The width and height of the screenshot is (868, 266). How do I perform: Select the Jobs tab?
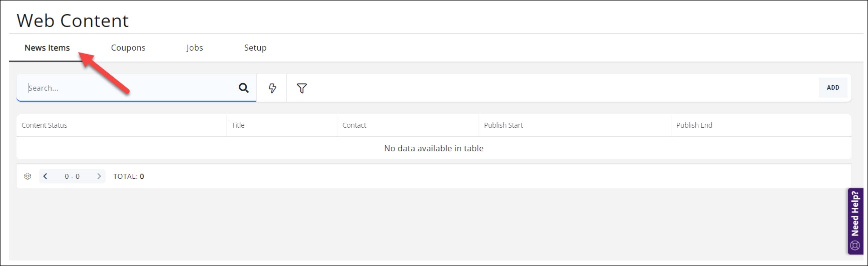click(195, 48)
